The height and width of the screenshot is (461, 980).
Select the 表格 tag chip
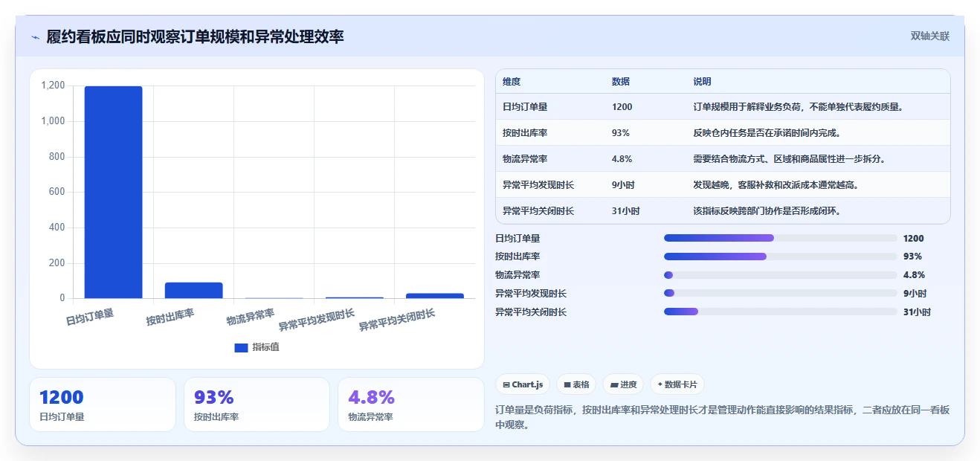pos(577,384)
